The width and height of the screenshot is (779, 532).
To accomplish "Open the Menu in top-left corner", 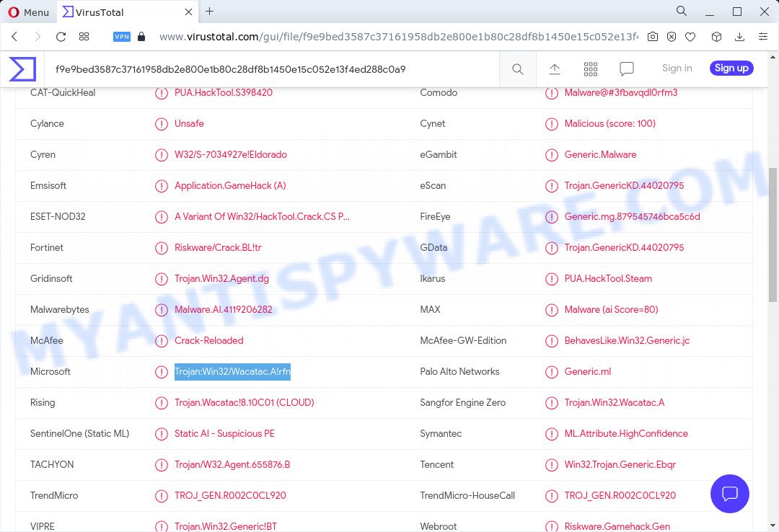I will (x=29, y=12).
